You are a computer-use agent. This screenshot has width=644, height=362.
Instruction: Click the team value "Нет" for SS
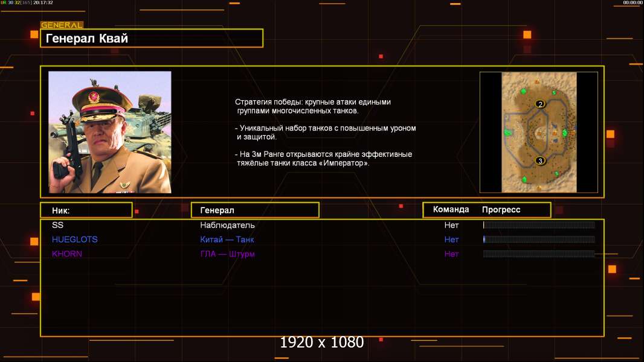451,225
